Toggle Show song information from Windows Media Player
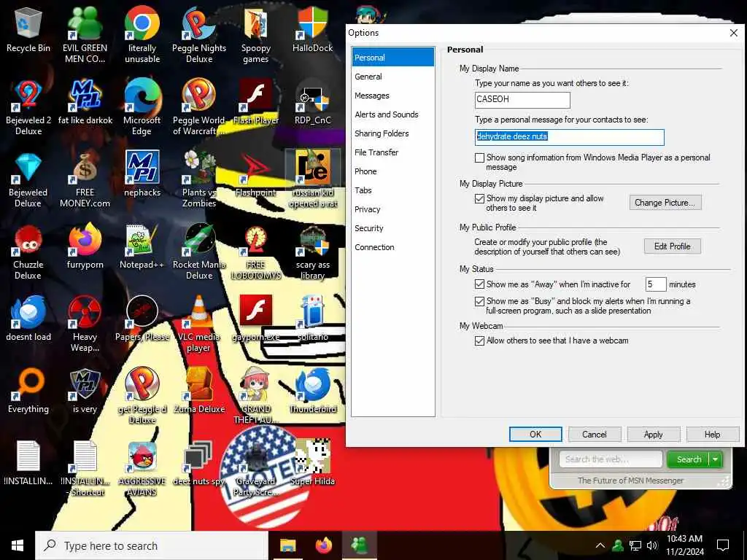The image size is (747, 560). click(x=480, y=157)
